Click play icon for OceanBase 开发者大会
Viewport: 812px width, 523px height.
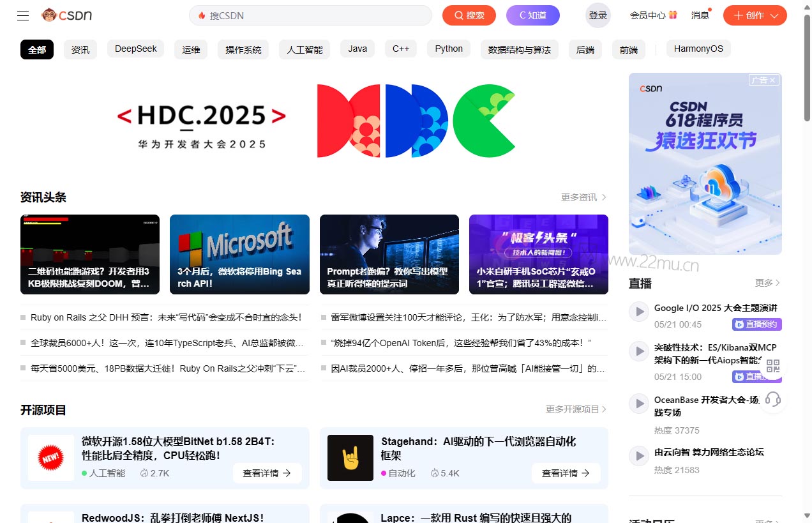click(x=638, y=404)
